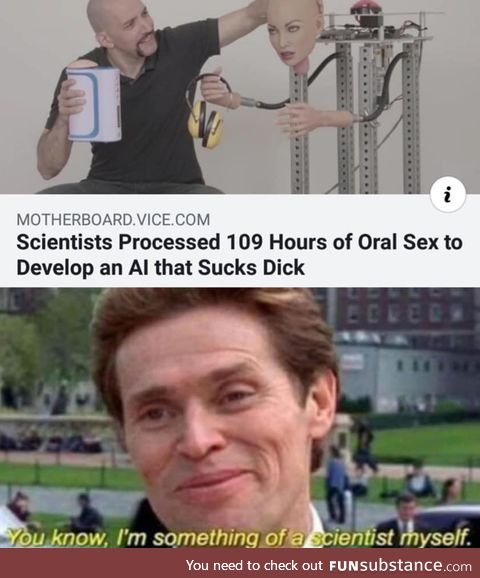Click the article preview photo of the bald man

point(240,97)
